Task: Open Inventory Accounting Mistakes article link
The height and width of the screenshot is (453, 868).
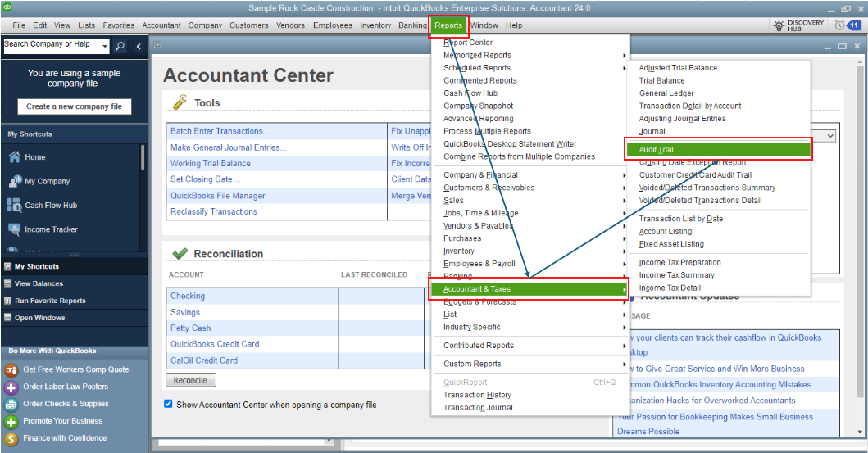Action: pyautogui.click(x=720, y=384)
